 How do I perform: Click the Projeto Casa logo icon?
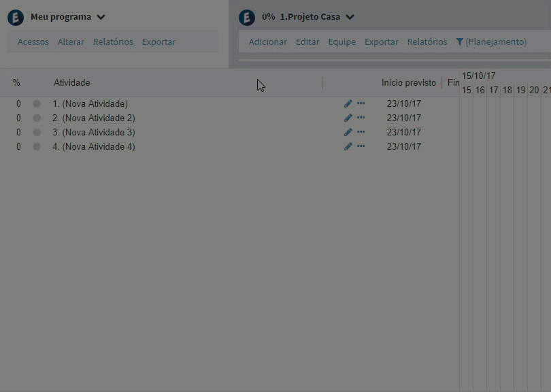[x=247, y=18]
